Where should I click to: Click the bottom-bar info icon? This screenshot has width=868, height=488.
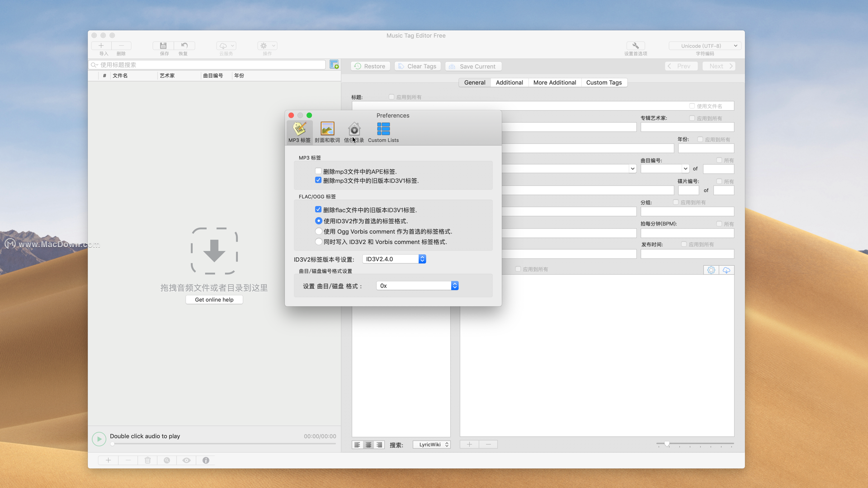[206, 460]
